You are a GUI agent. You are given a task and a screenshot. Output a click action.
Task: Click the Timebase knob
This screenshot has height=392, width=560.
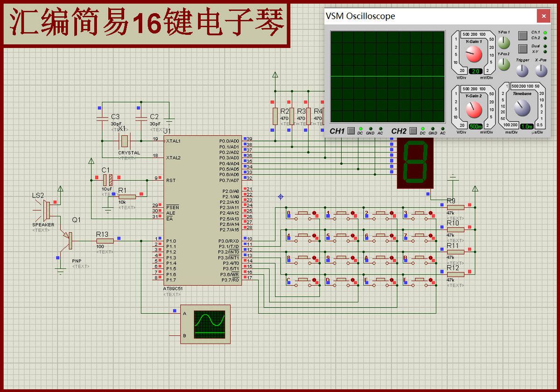coord(522,108)
